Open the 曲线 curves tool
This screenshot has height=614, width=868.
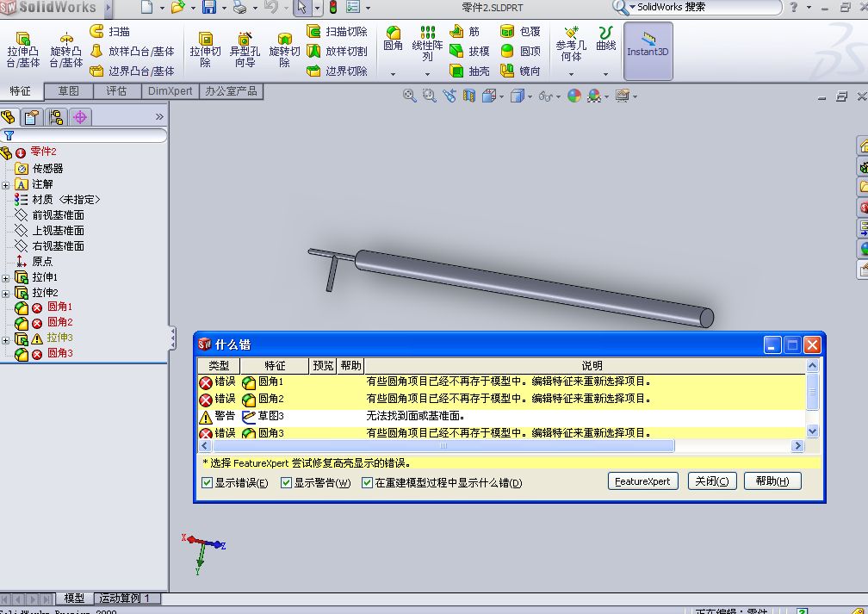point(605,38)
